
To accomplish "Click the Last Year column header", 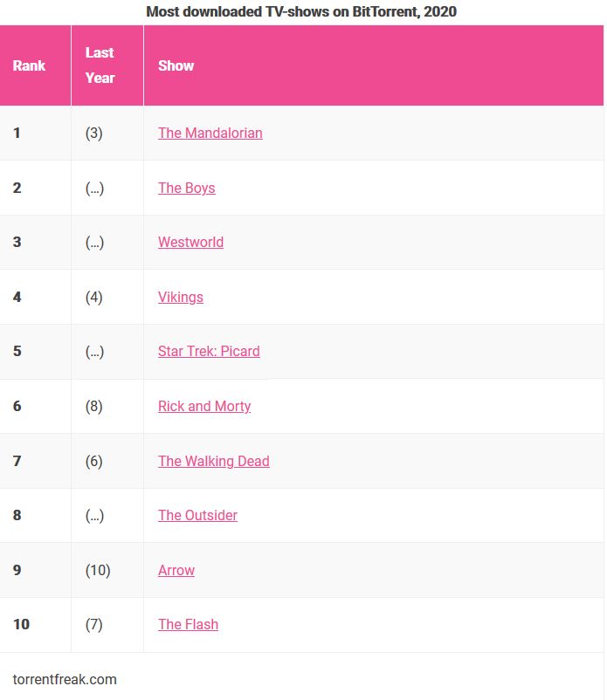I will (100, 65).
